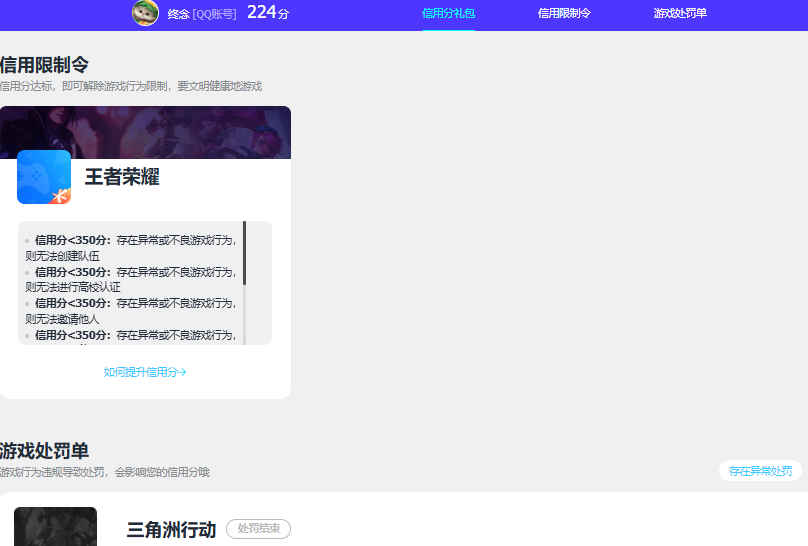808x546 pixels.
Task: Click the scrollbar in the credit restriction list
Action: pyautogui.click(x=244, y=253)
